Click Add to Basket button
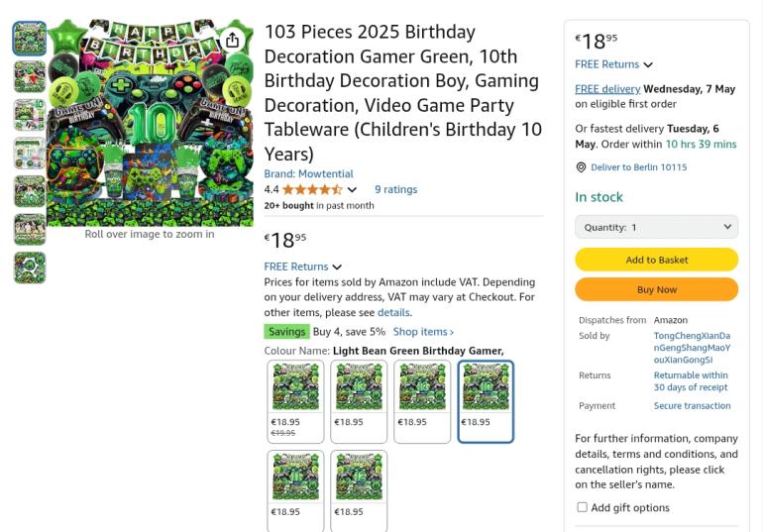 (656, 260)
